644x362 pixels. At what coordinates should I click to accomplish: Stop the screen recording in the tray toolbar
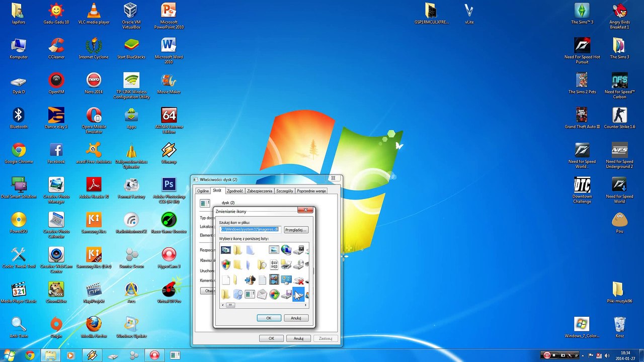(554, 355)
